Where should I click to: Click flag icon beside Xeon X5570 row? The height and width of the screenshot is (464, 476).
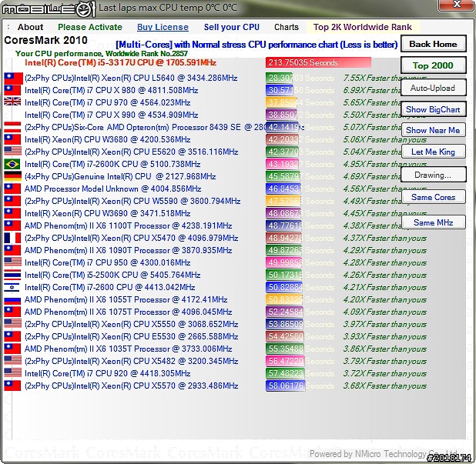[13, 386]
